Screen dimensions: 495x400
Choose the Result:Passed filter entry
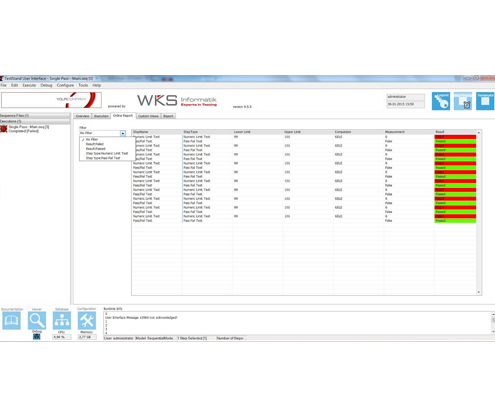95,149
